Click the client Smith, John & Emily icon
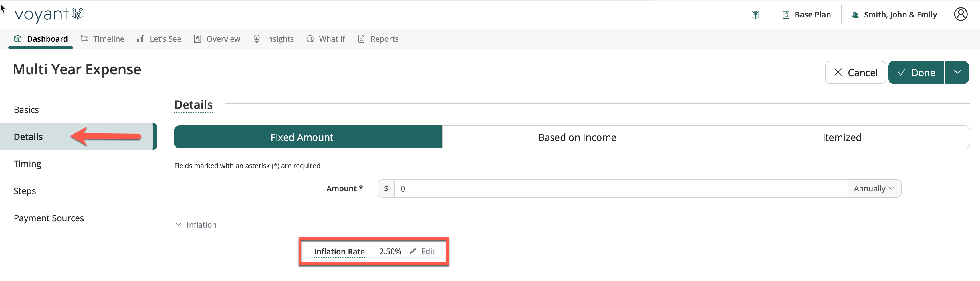 [855, 15]
